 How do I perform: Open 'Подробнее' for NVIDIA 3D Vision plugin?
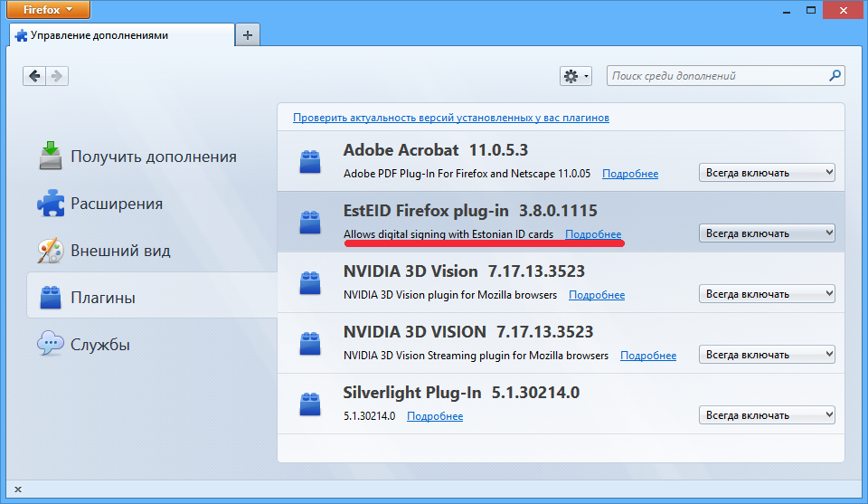[597, 295]
